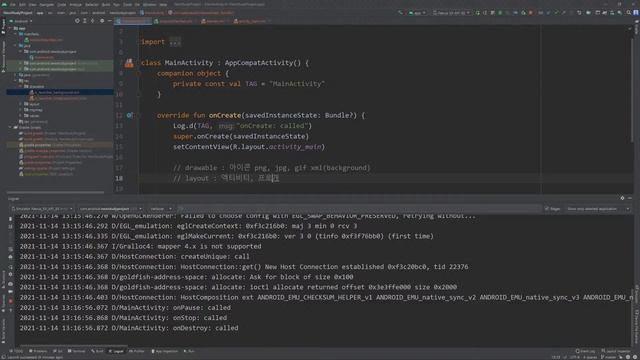
Task: Select the values folder in project tree
Action: [31, 116]
